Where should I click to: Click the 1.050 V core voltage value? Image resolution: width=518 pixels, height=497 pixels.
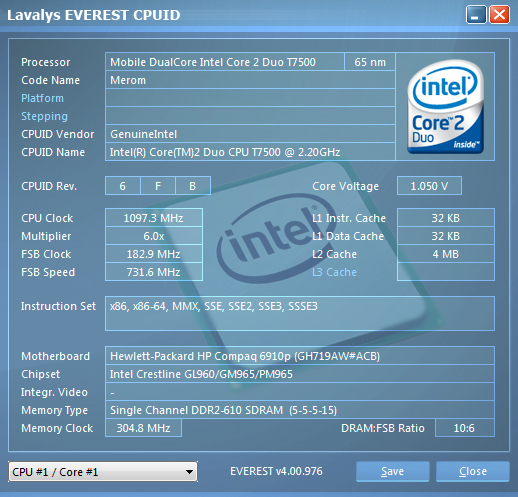click(x=429, y=186)
